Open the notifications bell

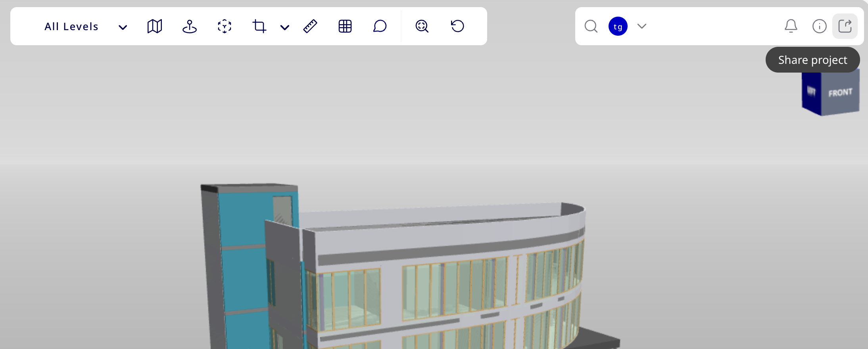pos(791,26)
